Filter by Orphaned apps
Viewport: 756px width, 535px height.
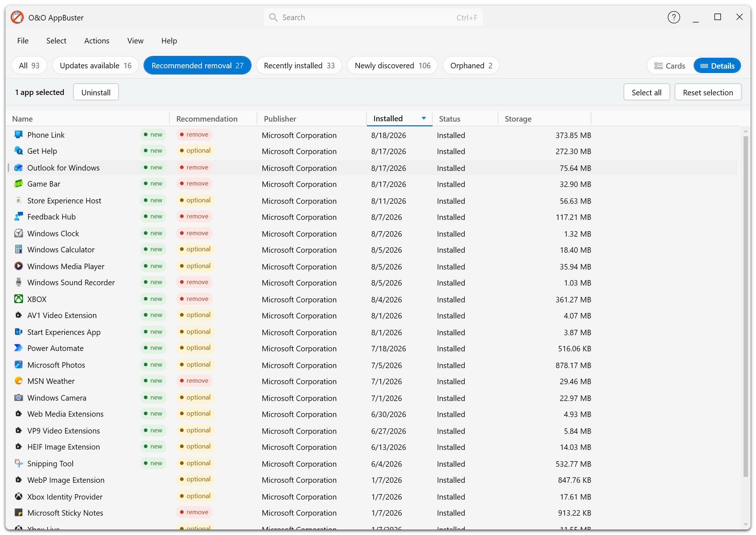tap(471, 65)
